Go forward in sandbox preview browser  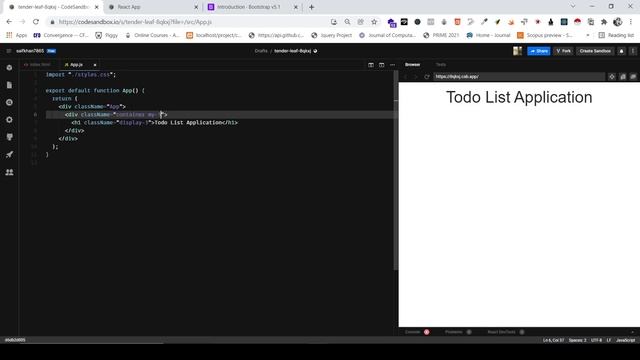pyautogui.click(x=416, y=77)
